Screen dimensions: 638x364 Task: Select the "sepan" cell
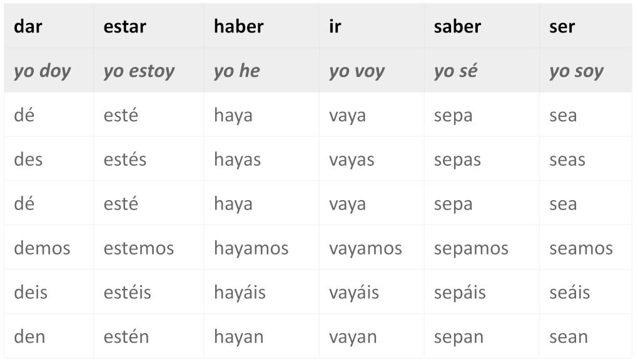click(x=458, y=336)
